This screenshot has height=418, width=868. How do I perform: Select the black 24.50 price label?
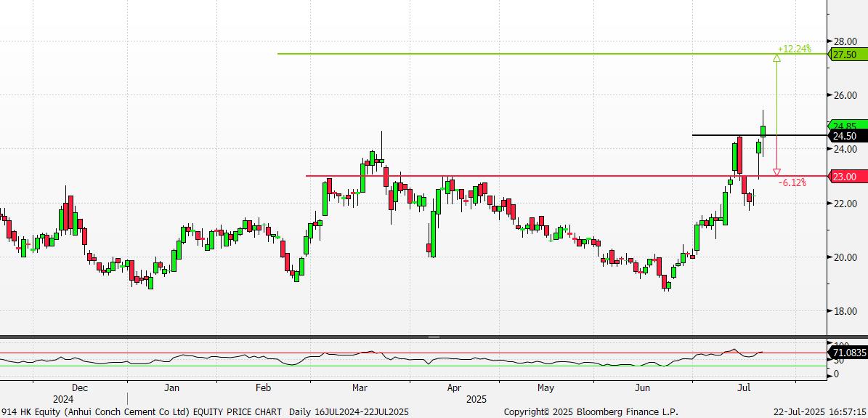pos(847,136)
